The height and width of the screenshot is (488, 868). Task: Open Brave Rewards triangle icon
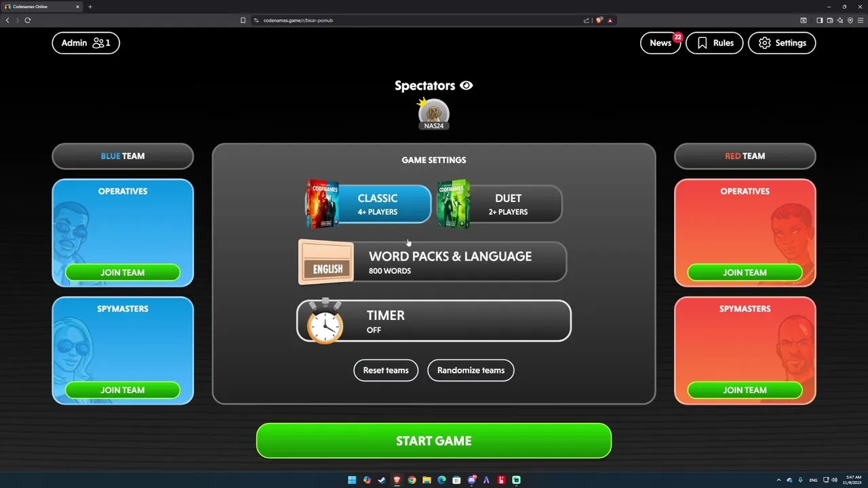click(x=610, y=20)
